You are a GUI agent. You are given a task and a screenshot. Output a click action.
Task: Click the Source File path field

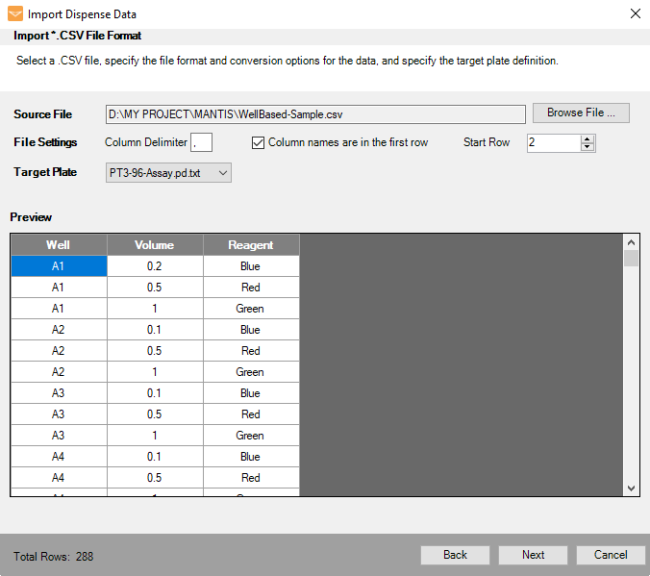point(315,114)
